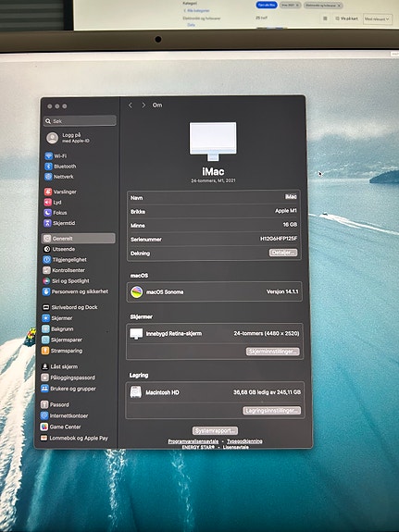
Task: Select Generelt in the sidebar
Action: pos(79,239)
